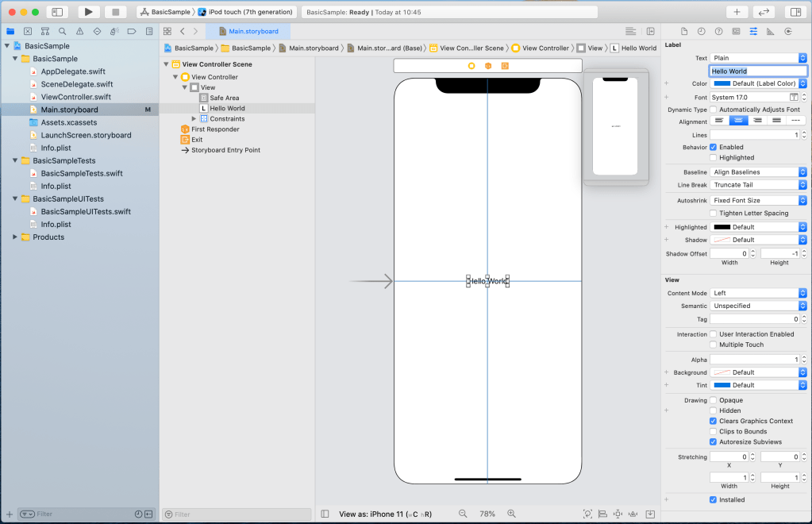Open the Source Control navigator icon
Image resolution: width=812 pixels, height=524 pixels.
pyautogui.click(x=28, y=31)
